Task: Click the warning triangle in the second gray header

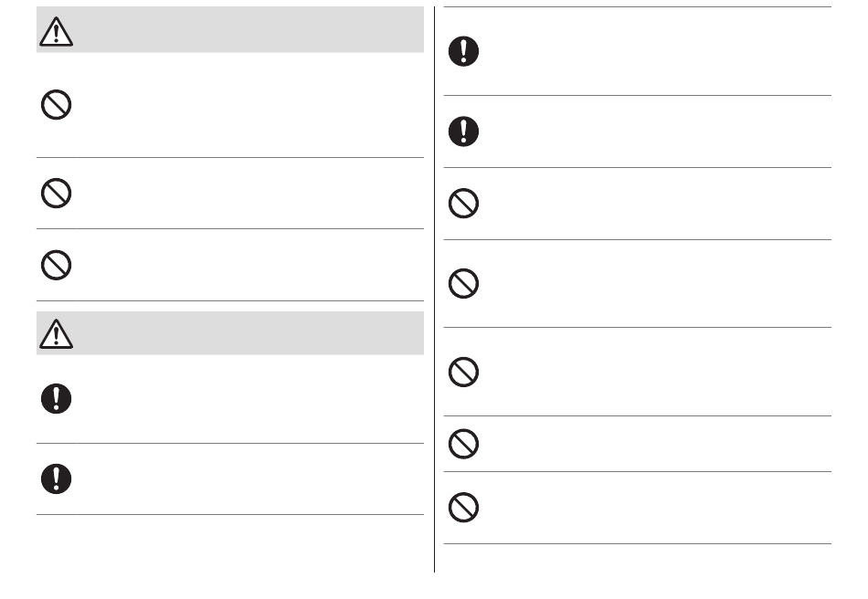Action: [x=56, y=333]
